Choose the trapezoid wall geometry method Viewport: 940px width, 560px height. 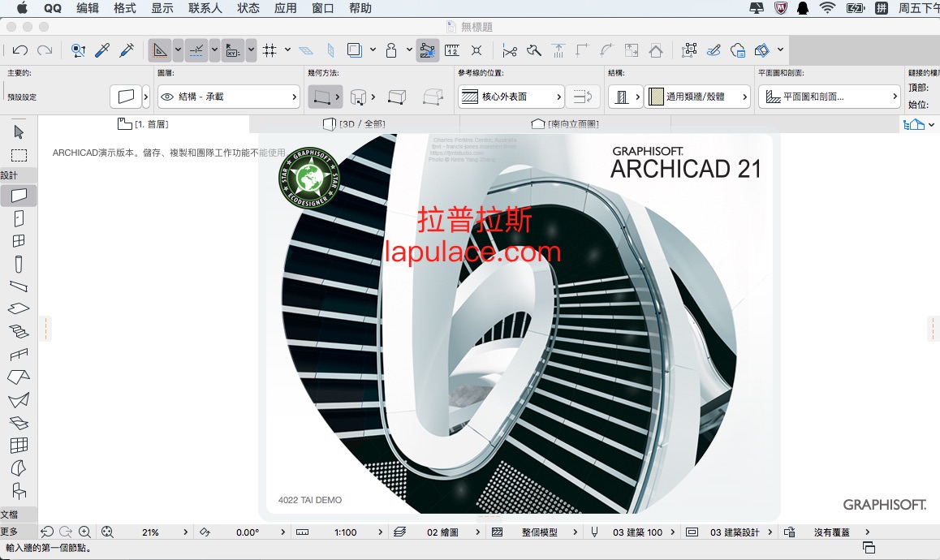tap(397, 97)
